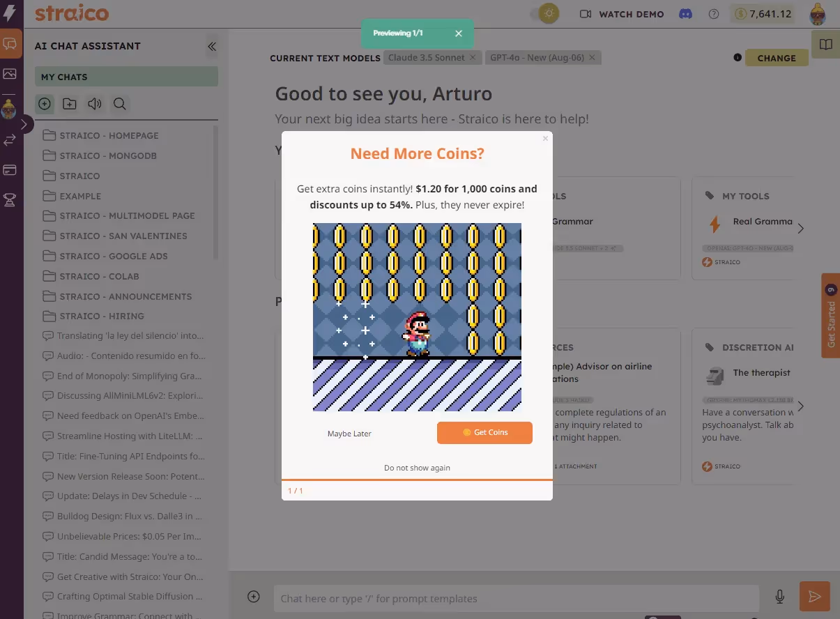Dismiss the 'Previewing 1/1' toast
The image size is (840, 619).
click(458, 33)
